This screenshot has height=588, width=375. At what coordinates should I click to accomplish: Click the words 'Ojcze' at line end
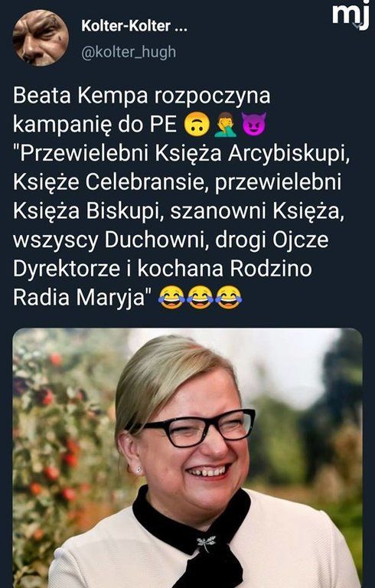tap(300, 240)
